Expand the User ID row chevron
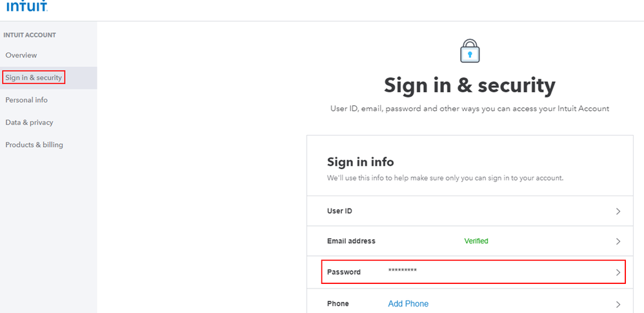 click(x=618, y=212)
